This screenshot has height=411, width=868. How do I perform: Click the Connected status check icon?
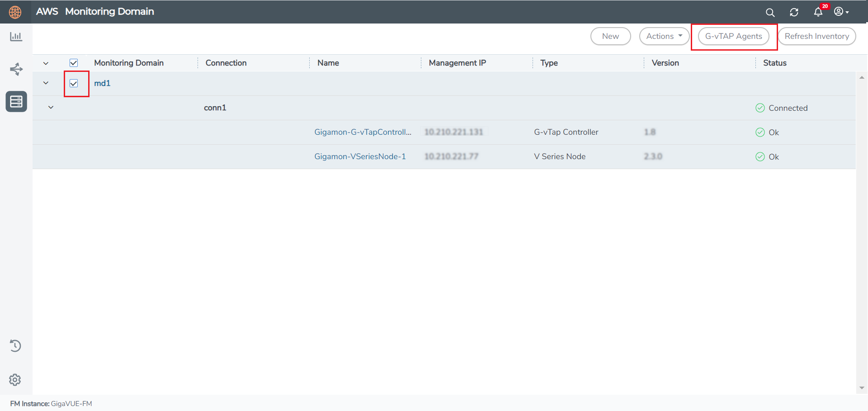tap(760, 108)
